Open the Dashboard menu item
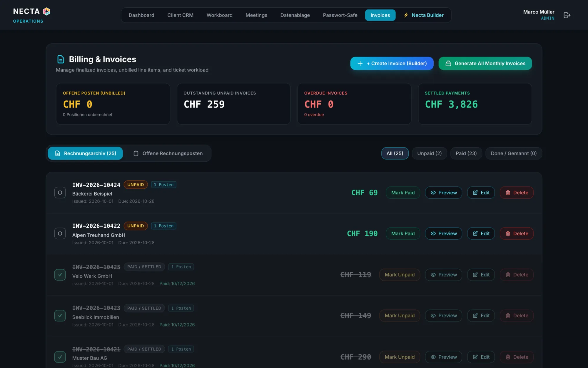Image resolution: width=588 pixels, height=368 pixels. (x=141, y=15)
